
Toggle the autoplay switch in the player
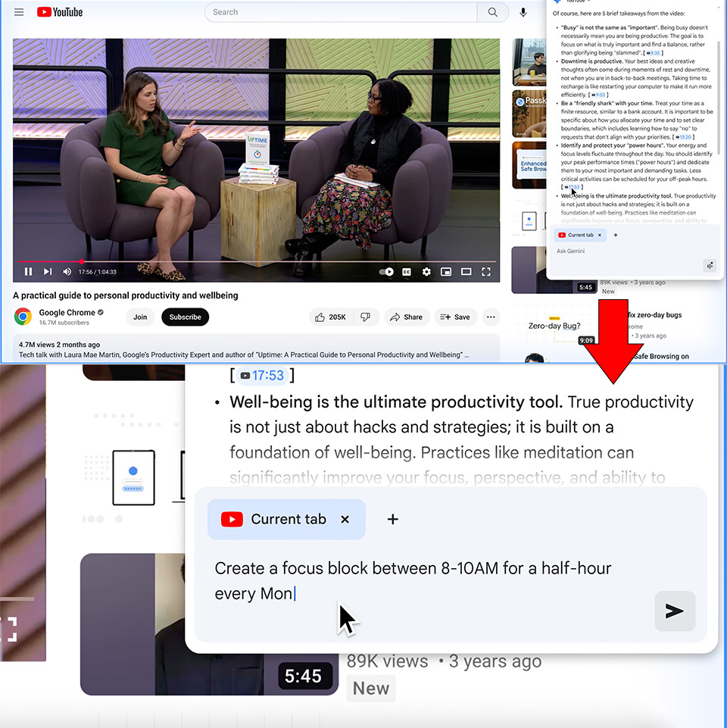pos(386,272)
